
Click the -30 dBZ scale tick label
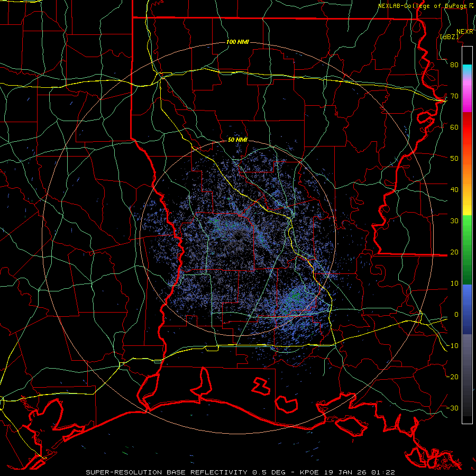[x=452, y=408]
